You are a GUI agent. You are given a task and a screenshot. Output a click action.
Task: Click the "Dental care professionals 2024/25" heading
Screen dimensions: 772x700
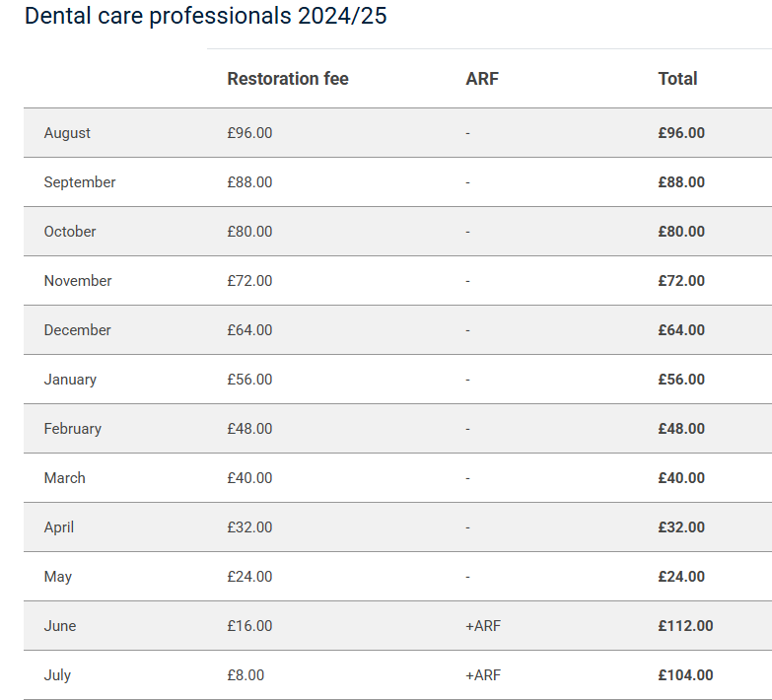(206, 16)
